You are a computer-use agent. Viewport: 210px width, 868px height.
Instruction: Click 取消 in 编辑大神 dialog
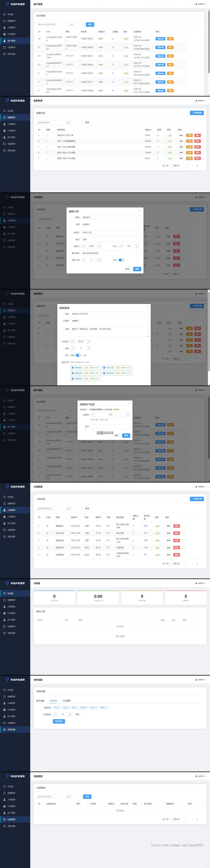(127, 269)
